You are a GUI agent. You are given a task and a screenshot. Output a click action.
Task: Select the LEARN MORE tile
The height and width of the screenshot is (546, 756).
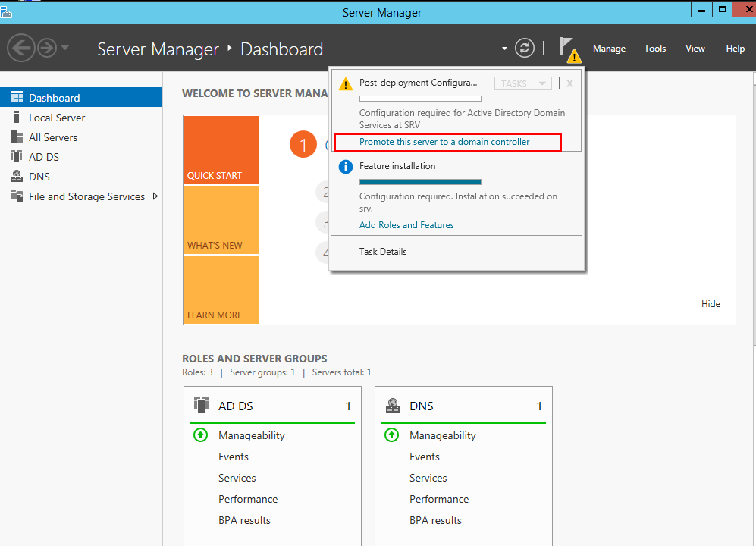click(221, 290)
